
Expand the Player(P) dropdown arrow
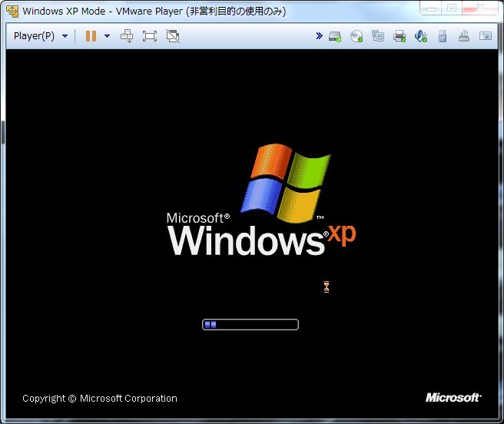click(65, 36)
